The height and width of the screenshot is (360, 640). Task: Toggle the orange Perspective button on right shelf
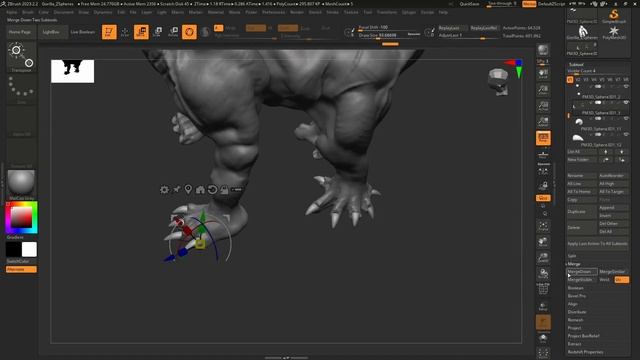543,138
